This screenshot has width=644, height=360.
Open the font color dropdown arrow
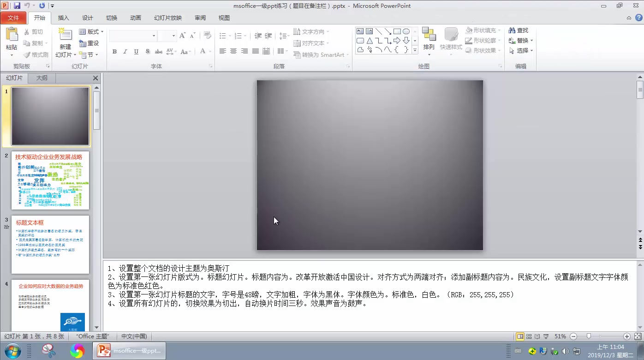coord(209,52)
